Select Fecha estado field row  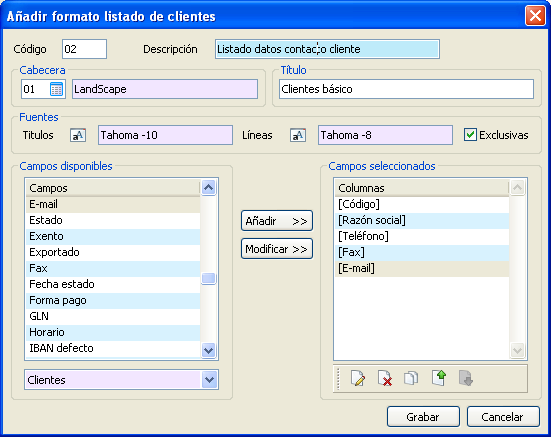tap(113, 284)
